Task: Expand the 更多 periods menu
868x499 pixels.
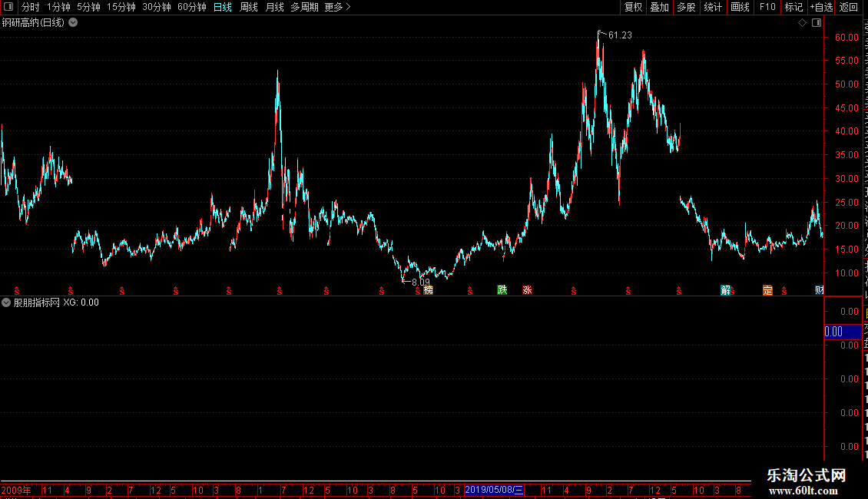Action: pos(338,7)
